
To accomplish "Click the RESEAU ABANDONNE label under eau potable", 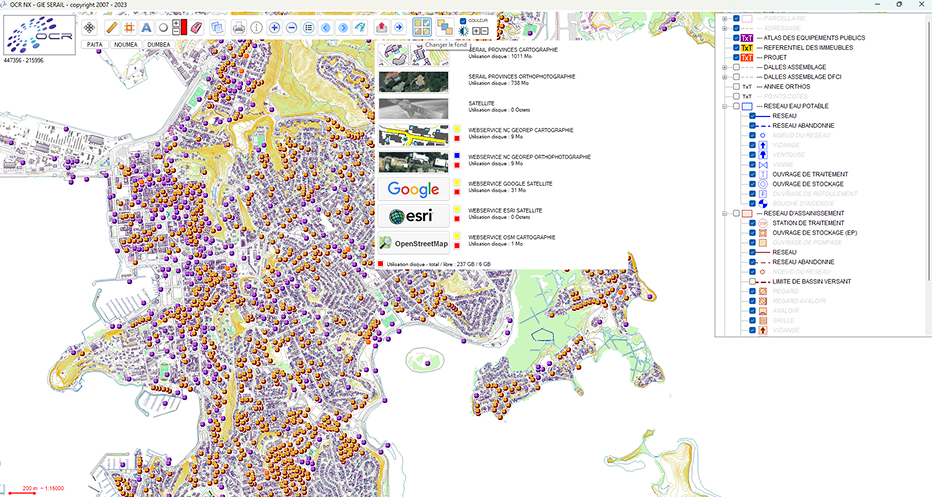I will point(803,126).
